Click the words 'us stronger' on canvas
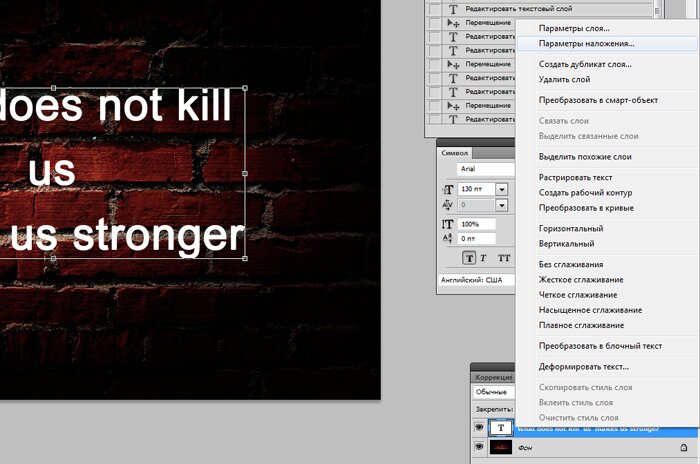Viewport: 700px width, 464px height. point(128,237)
